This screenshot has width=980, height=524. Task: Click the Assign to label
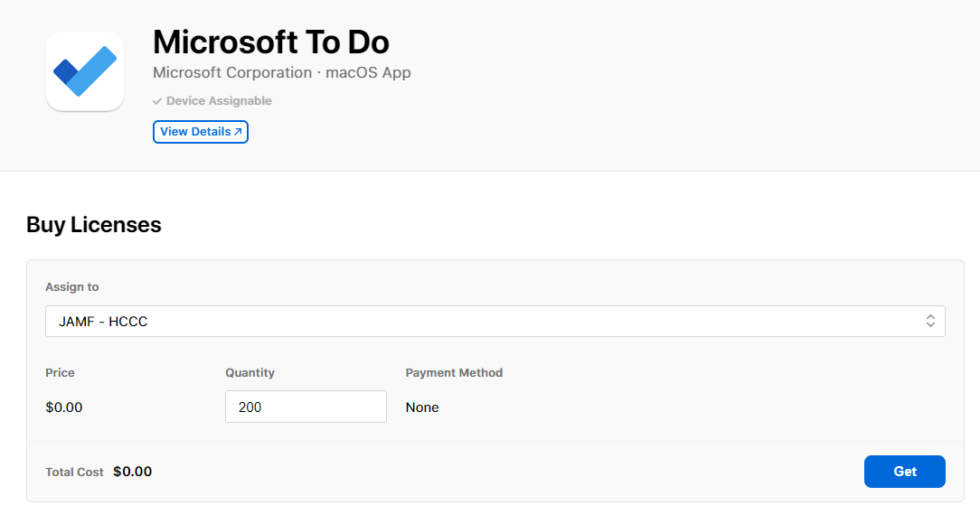pyautogui.click(x=72, y=286)
